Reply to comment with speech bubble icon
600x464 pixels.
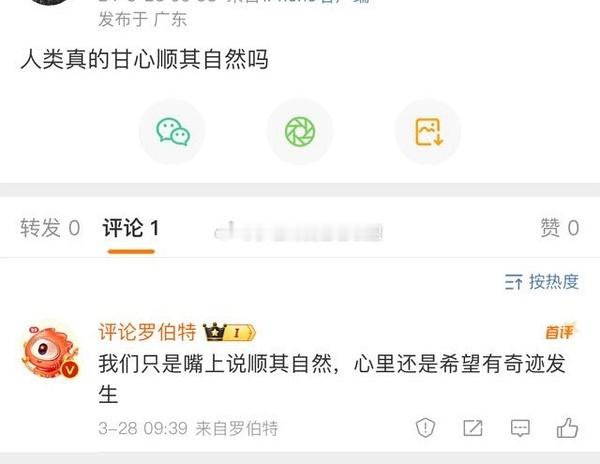(x=520, y=428)
